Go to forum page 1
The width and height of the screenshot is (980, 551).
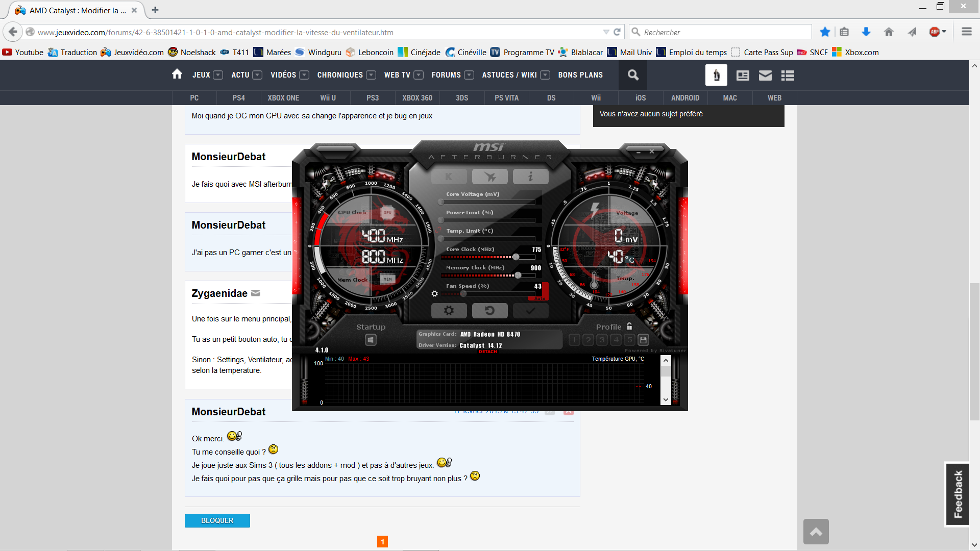click(382, 542)
